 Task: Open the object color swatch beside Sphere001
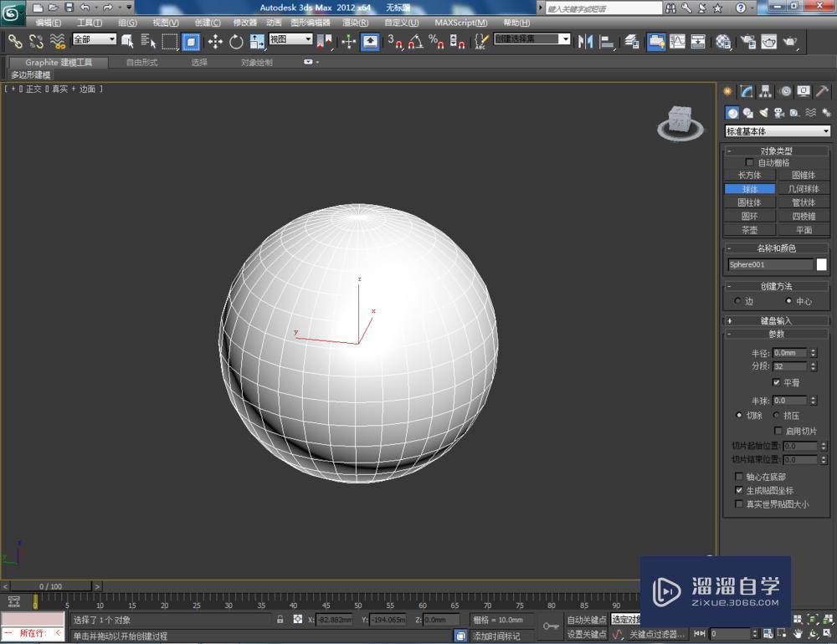(x=821, y=263)
